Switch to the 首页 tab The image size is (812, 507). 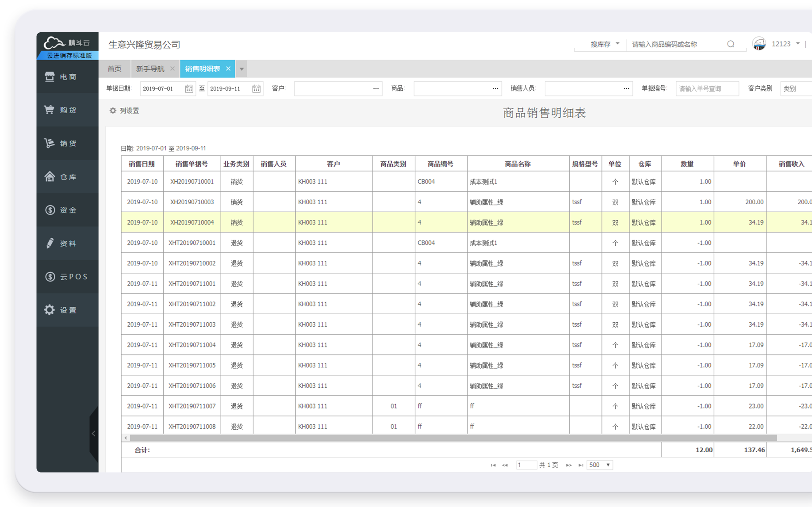(x=114, y=69)
